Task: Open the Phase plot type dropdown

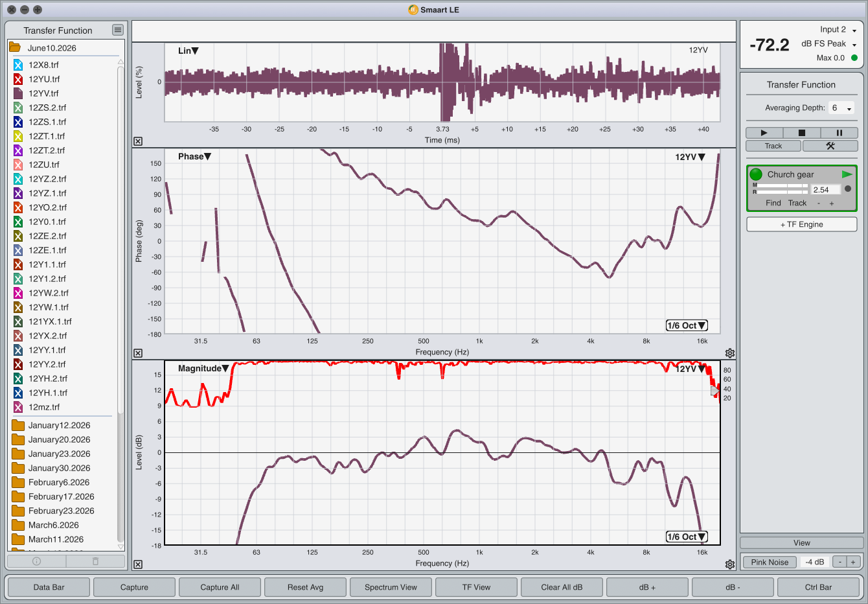Action: [194, 156]
